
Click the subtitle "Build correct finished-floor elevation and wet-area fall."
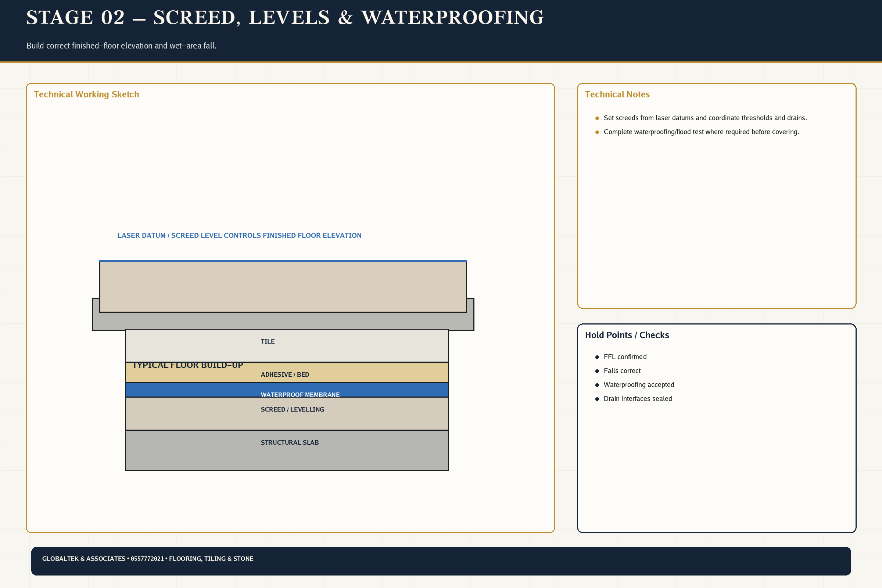(121, 46)
